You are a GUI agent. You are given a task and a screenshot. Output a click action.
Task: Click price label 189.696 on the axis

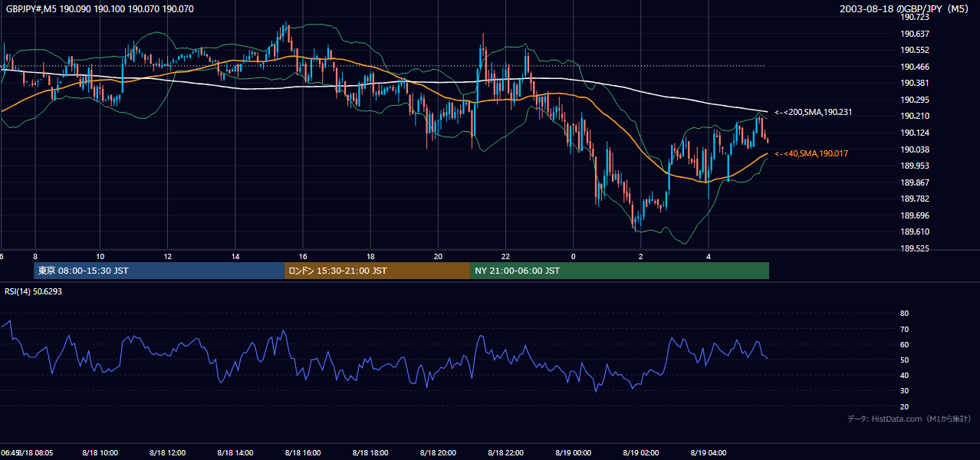tap(915, 216)
